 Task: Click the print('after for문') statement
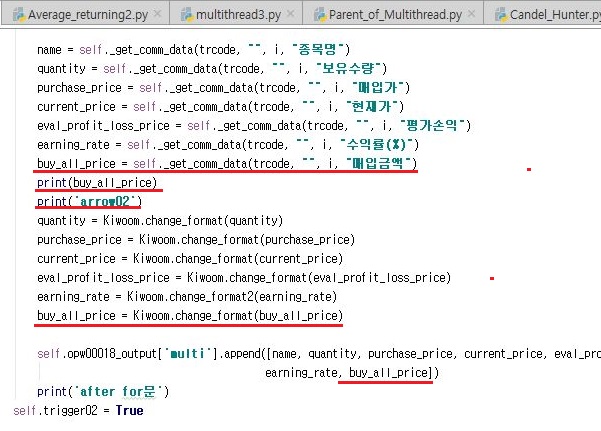pyautogui.click(x=103, y=392)
